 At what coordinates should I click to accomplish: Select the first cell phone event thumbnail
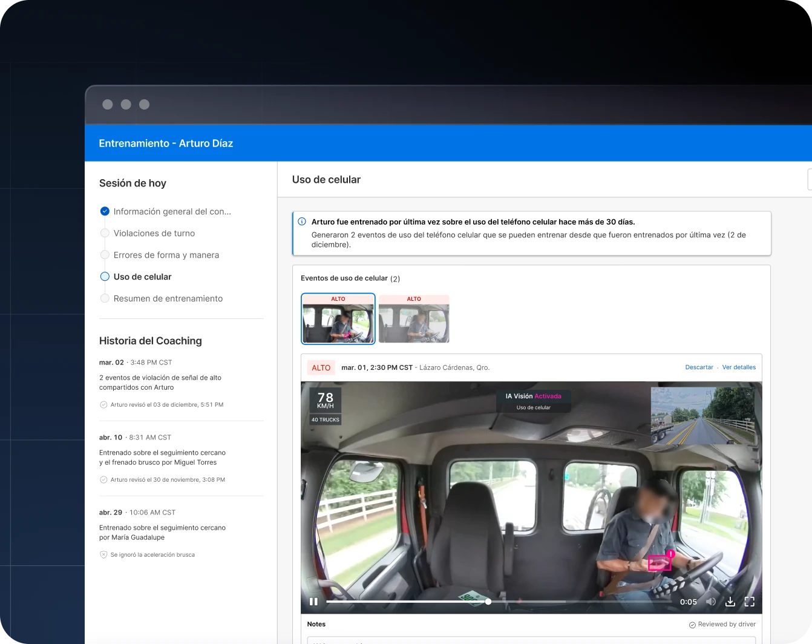click(338, 319)
